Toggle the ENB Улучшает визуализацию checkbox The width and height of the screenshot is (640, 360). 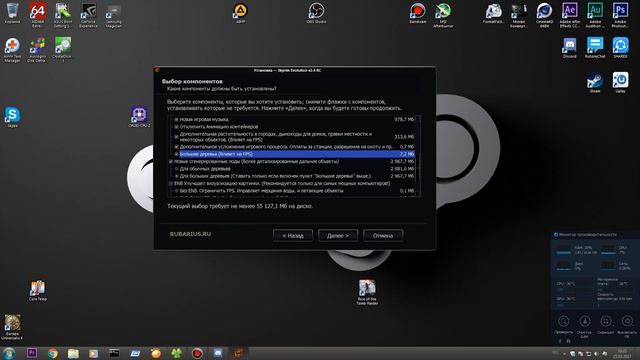[x=171, y=184]
